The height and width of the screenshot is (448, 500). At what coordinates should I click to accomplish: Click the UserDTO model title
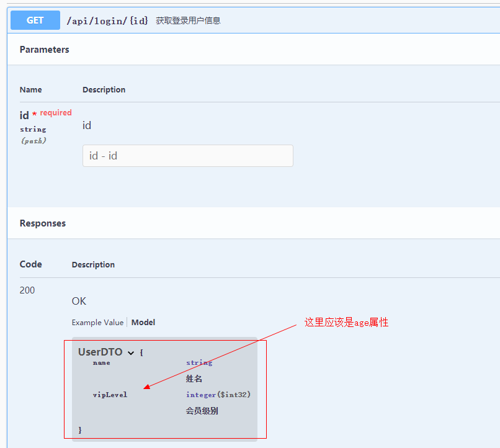(100, 352)
